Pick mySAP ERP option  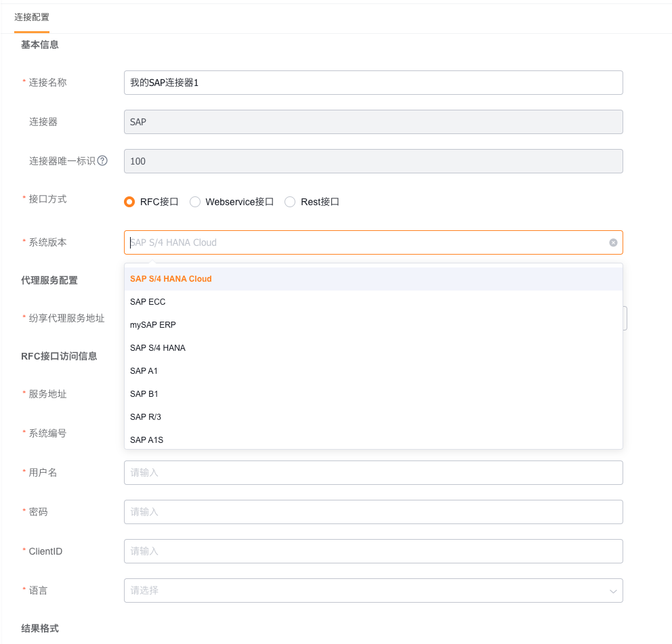coord(373,325)
